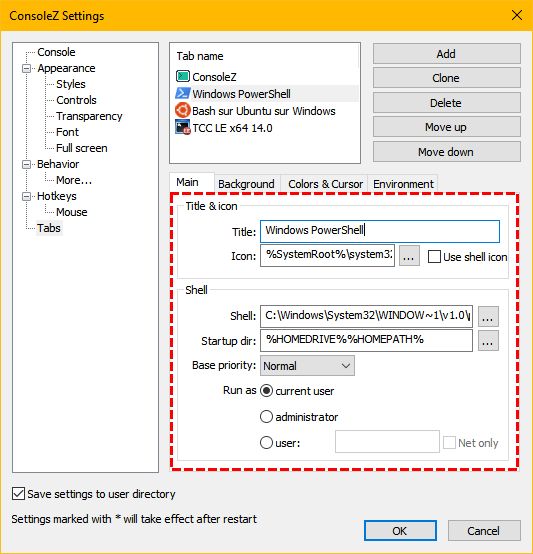Click the ConsoleZ tab icon in list
Image resolution: width=533 pixels, height=554 pixels.
[183, 76]
